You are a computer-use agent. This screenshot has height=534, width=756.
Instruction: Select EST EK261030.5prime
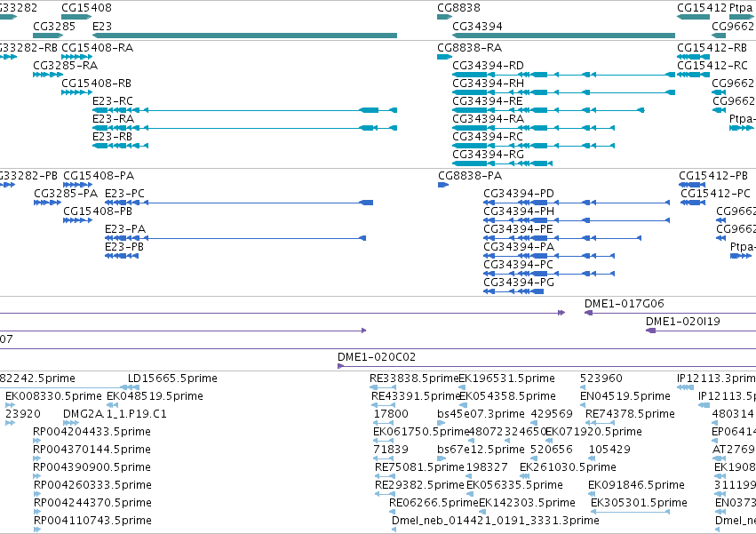[x=568, y=467]
